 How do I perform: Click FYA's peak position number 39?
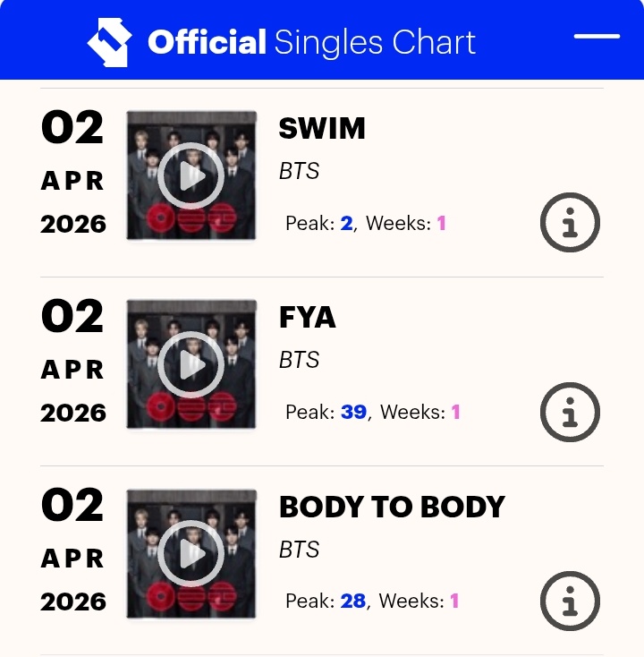tap(353, 412)
